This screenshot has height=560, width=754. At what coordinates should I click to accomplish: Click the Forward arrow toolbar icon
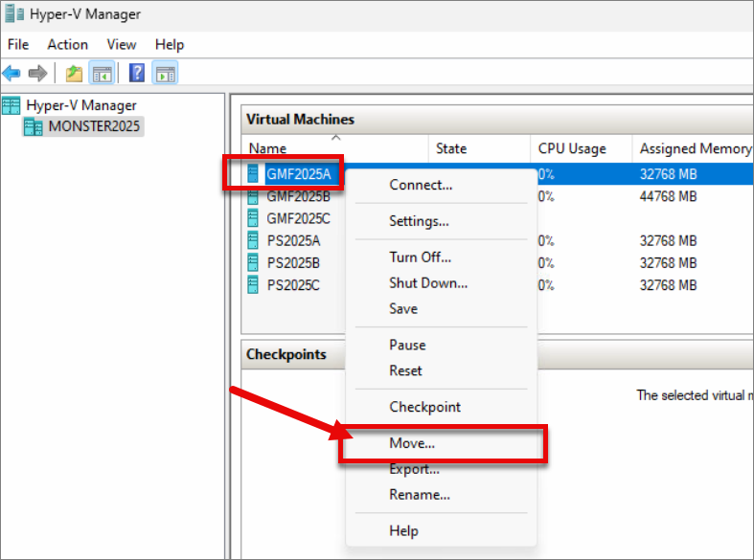38,74
